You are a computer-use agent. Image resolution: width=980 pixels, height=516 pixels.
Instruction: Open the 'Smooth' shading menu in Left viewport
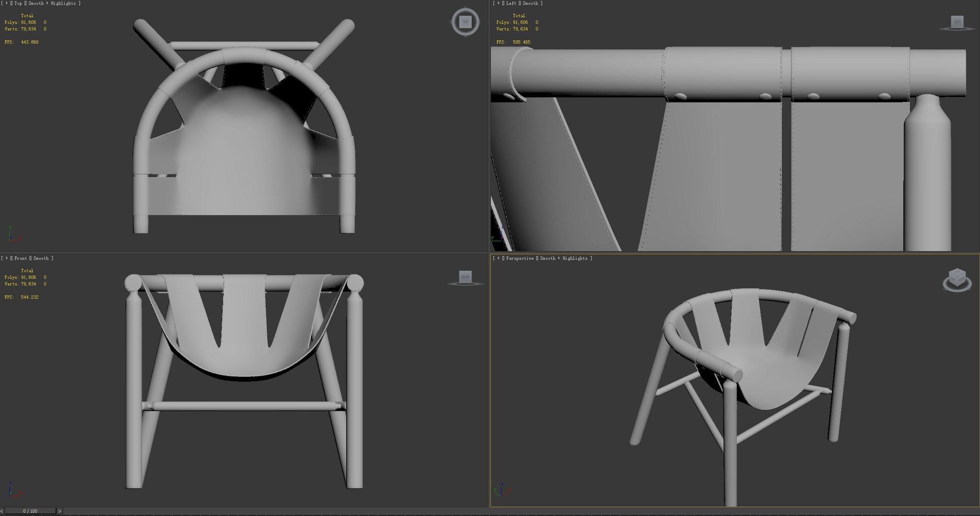(x=530, y=4)
